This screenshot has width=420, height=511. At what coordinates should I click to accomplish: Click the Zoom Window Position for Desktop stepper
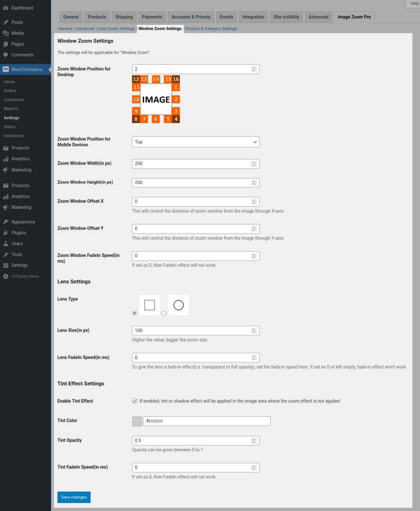[254, 69]
